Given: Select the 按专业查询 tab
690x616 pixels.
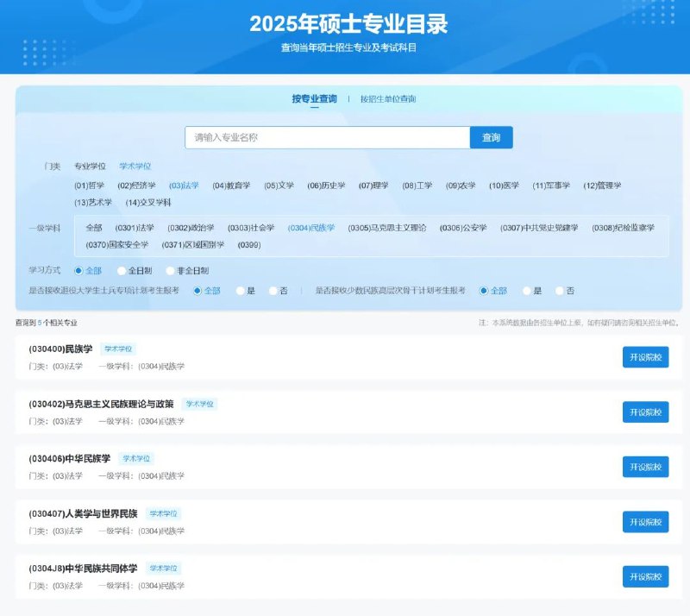Looking at the screenshot, I should (311, 99).
